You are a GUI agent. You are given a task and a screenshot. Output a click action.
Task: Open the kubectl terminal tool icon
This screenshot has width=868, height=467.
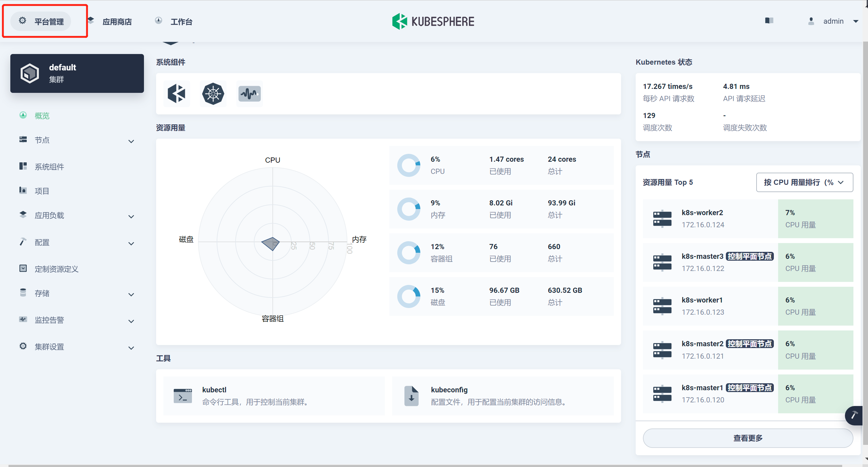[x=183, y=396]
